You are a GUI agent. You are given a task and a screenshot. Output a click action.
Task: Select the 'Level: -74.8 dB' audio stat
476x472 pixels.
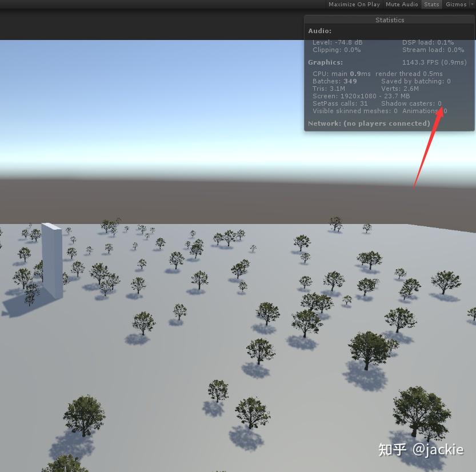tap(337, 42)
